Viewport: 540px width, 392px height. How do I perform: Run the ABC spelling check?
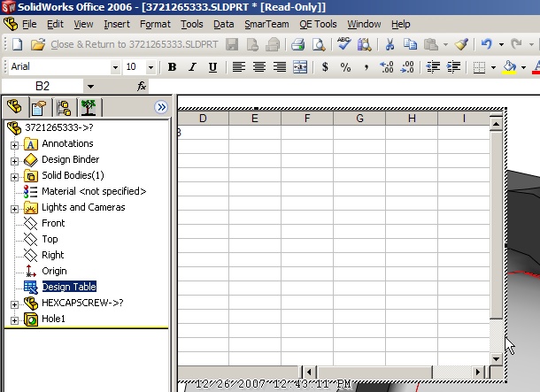[x=343, y=43]
